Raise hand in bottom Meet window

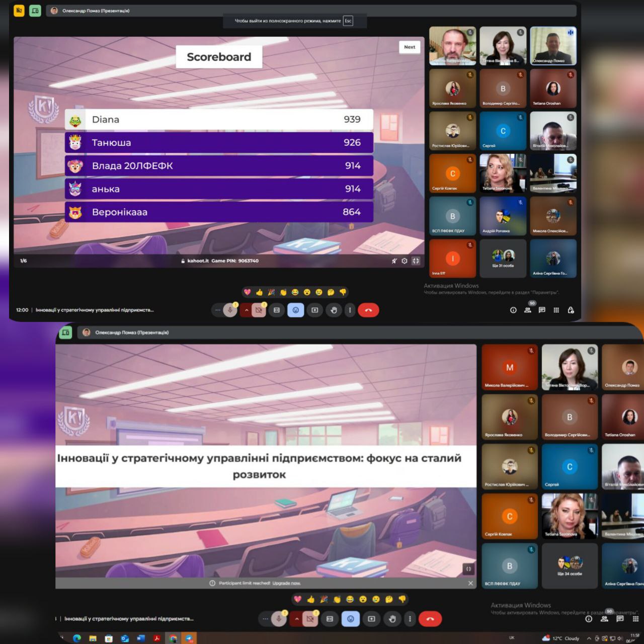click(392, 619)
